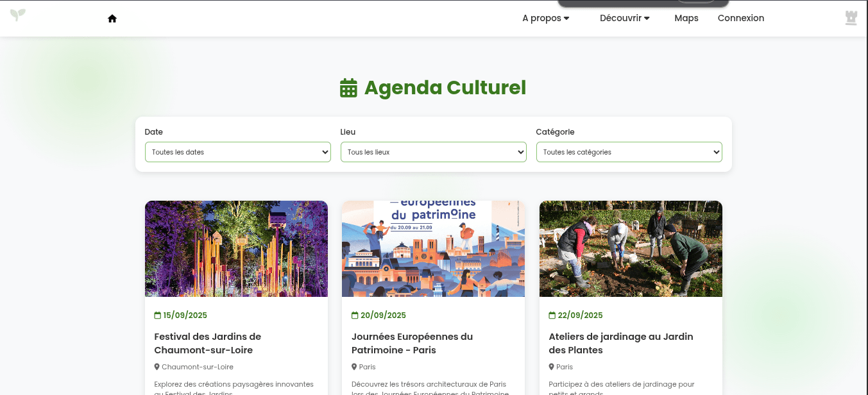868x395 pixels.
Task: Click calendar icon next to 22/09/2025
Action: coord(552,315)
